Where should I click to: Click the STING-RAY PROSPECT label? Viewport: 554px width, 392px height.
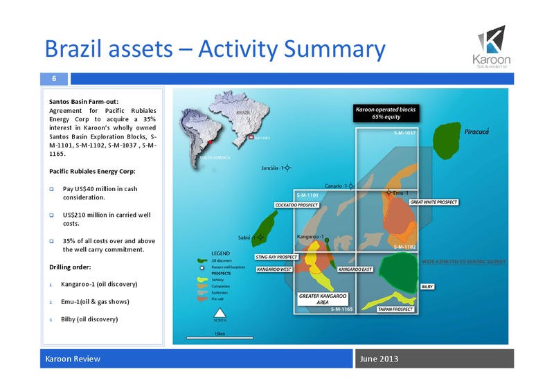click(276, 257)
